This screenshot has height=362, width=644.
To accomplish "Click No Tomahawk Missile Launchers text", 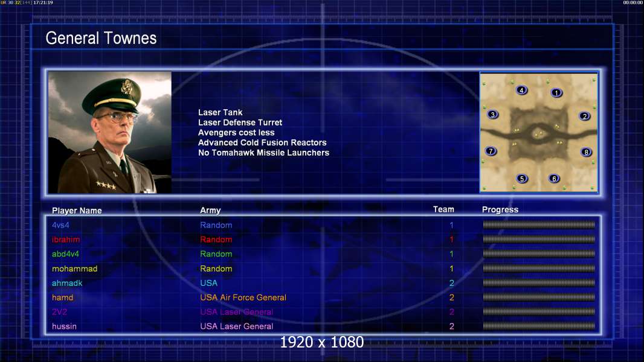I will tap(263, 153).
